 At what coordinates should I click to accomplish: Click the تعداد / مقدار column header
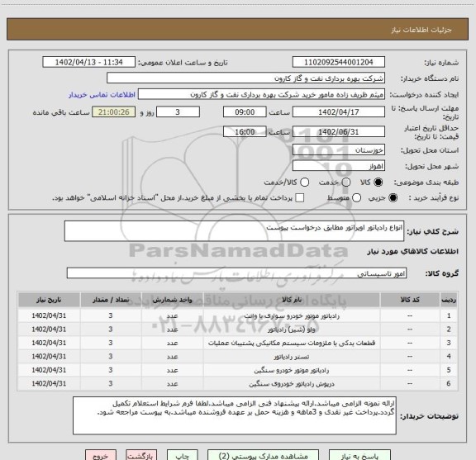coord(111,300)
